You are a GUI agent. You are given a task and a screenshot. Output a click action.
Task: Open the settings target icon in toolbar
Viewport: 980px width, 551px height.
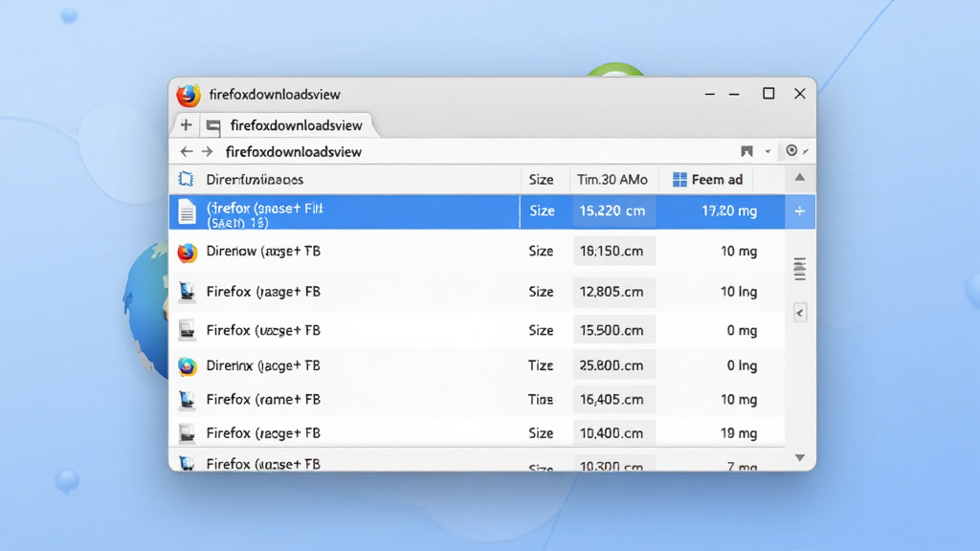click(x=791, y=150)
